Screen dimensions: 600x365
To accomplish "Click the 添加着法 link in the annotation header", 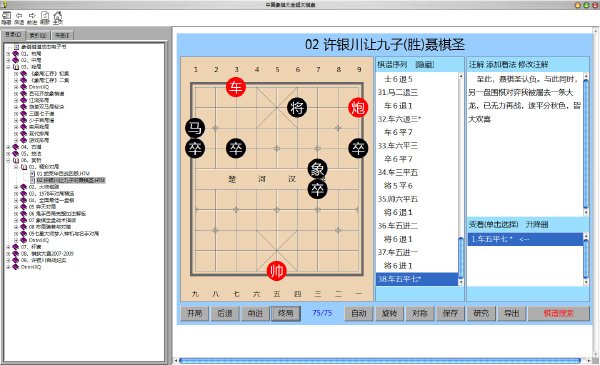I will [x=501, y=65].
